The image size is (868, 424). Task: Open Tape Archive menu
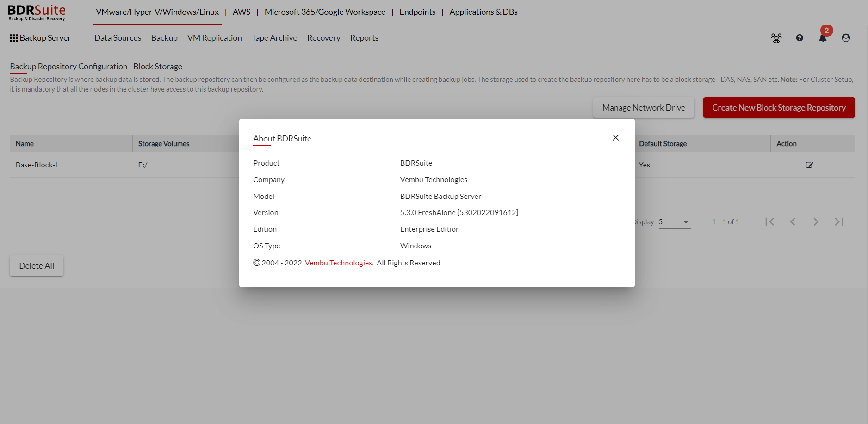click(274, 38)
